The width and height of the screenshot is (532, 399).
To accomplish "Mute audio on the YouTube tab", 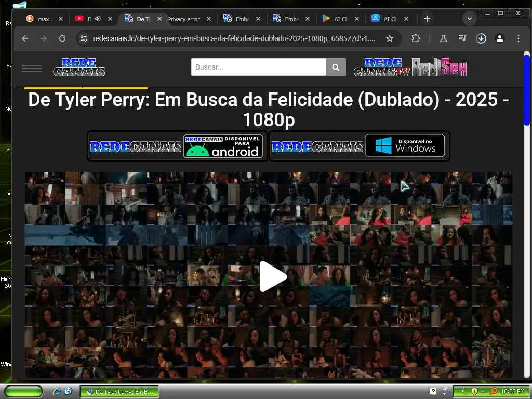I will coord(98,19).
